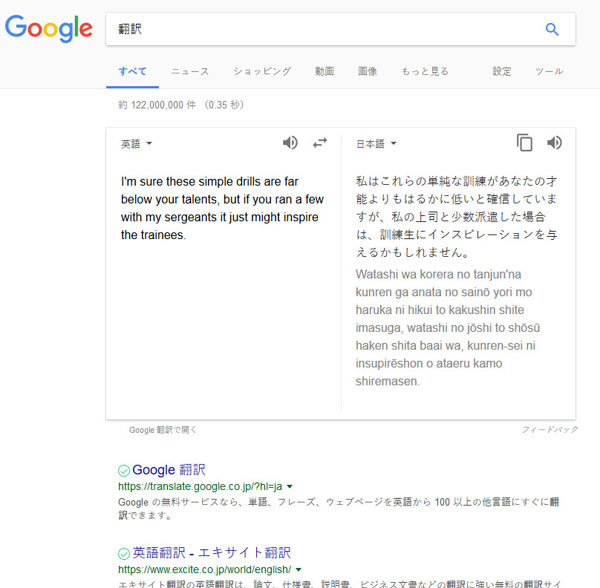This screenshot has width=600, height=588.
Task: Click the 約 122,000,000 件 result count
Action: pyautogui.click(x=181, y=105)
